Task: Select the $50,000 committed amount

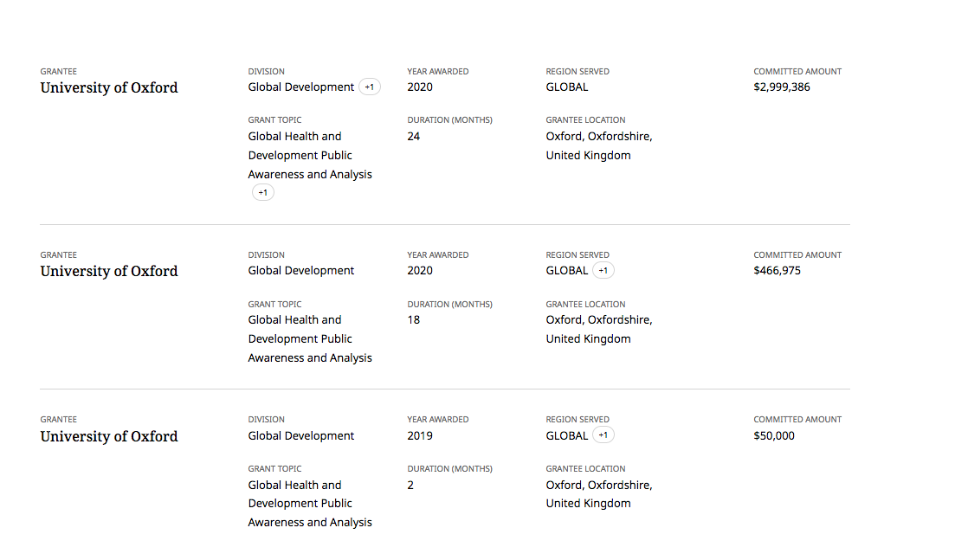Action: pos(774,436)
